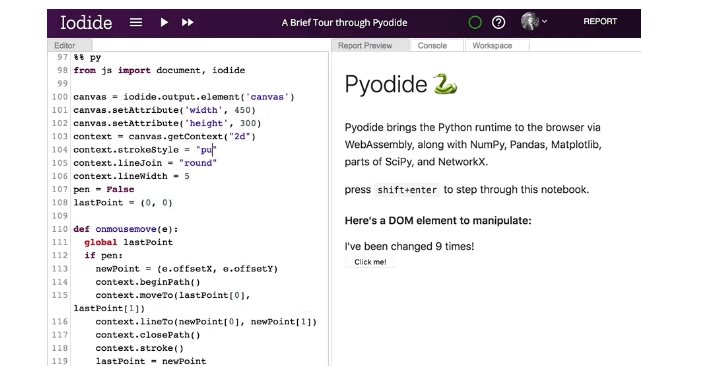Click the Pyodide heading in the preview
Screen dimensions: 716x366
386,84
